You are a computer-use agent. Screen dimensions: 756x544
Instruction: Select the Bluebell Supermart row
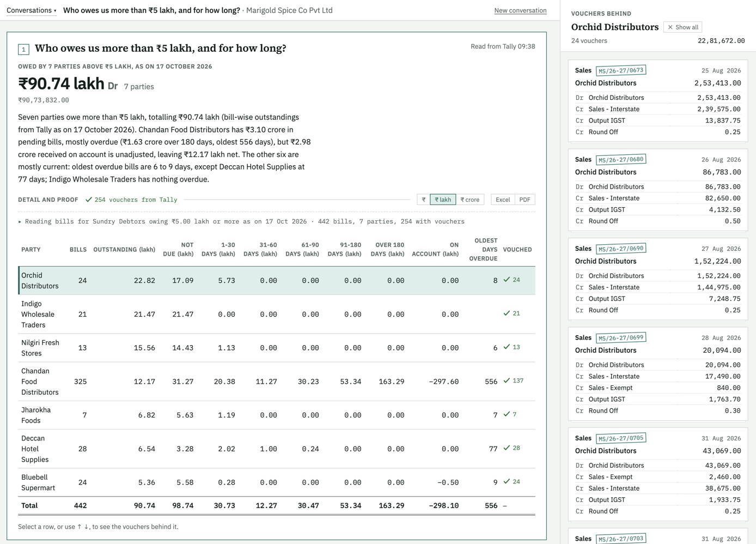[x=277, y=482]
